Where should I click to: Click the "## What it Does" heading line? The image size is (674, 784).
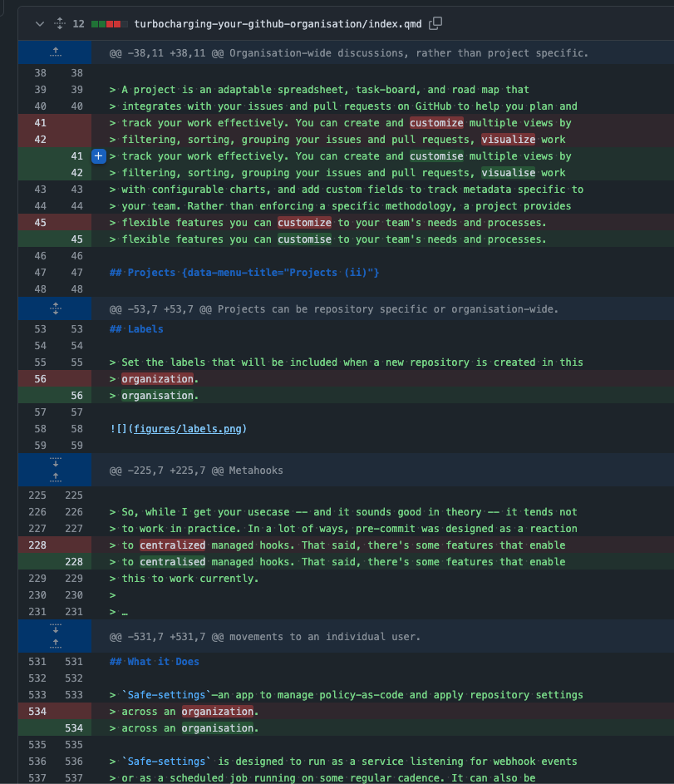[x=155, y=662]
